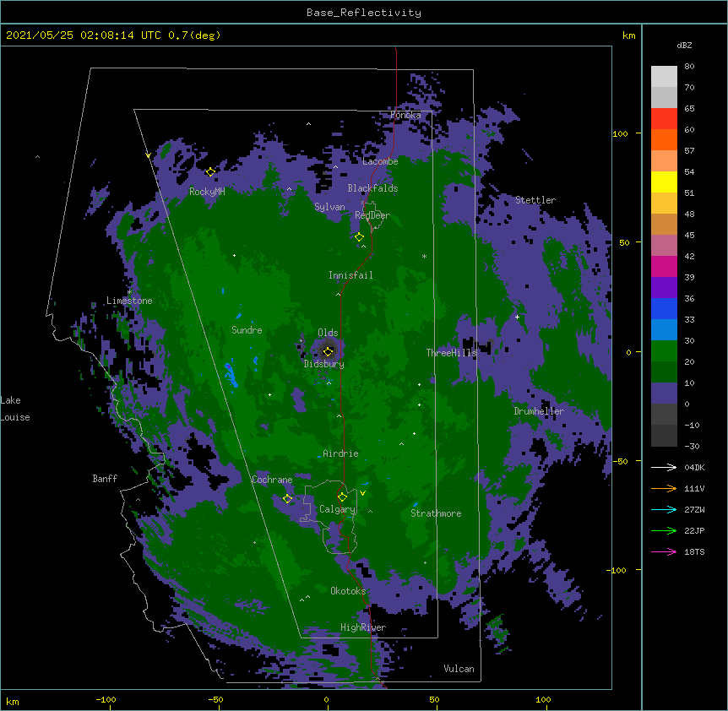Select the yellow station marker below Cochrane label
This screenshot has height=711, width=728.
pyautogui.click(x=287, y=499)
